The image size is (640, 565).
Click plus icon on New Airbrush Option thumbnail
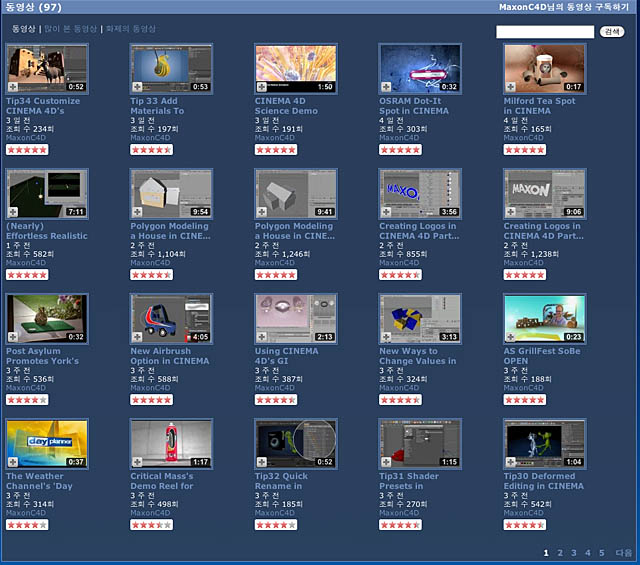(137, 337)
